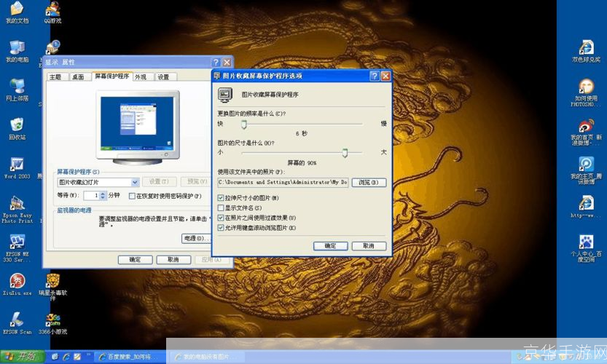Screen dimensions: 607x364
Task: Open the 新浪微博 homepage shortcut
Action: [x=586, y=132]
